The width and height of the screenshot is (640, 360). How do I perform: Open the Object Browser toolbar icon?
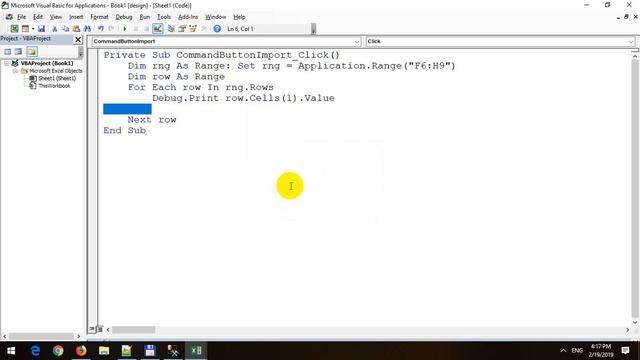(x=193, y=29)
